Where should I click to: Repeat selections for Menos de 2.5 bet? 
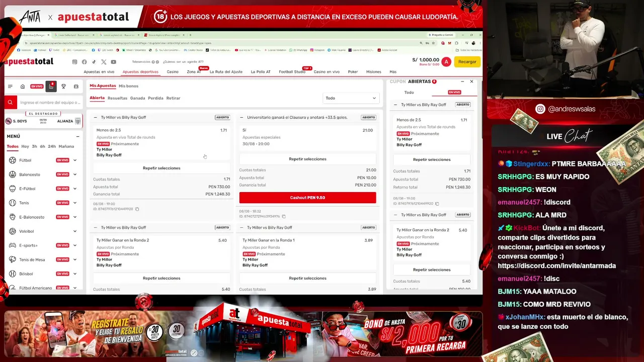pyautogui.click(x=162, y=168)
